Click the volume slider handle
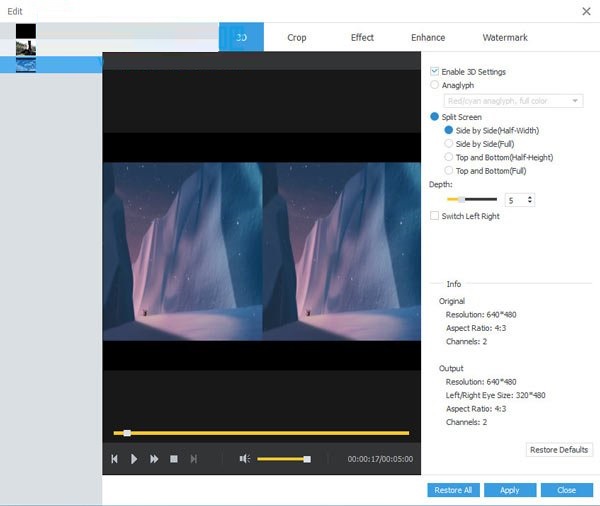Image resolution: width=600 pixels, height=506 pixels. coord(307,459)
